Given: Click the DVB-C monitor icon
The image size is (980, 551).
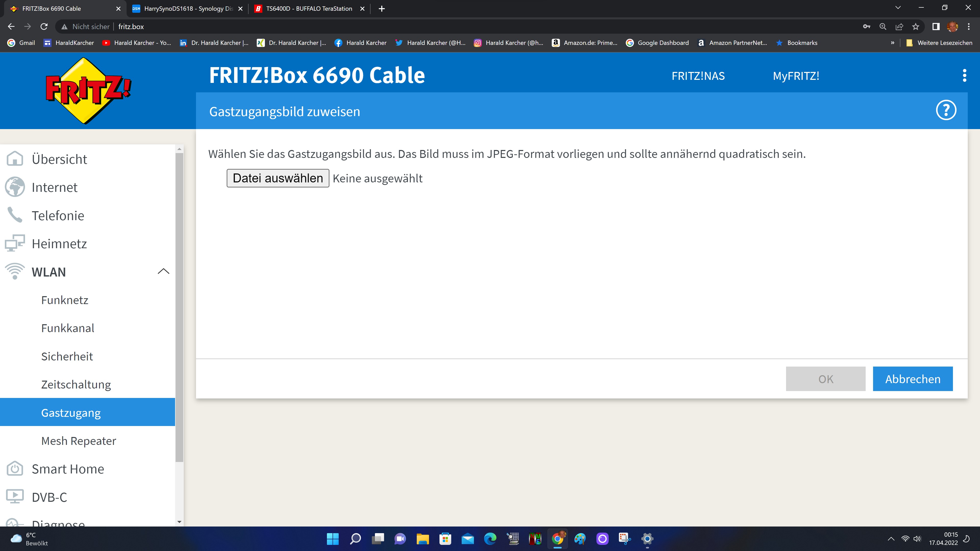Looking at the screenshot, I should point(15,497).
